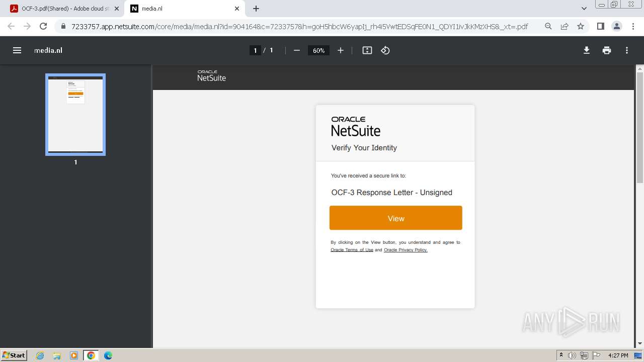Image resolution: width=644 pixels, height=362 pixels.
Task: Open the Oracle Privacy Policy link
Action: point(406,250)
